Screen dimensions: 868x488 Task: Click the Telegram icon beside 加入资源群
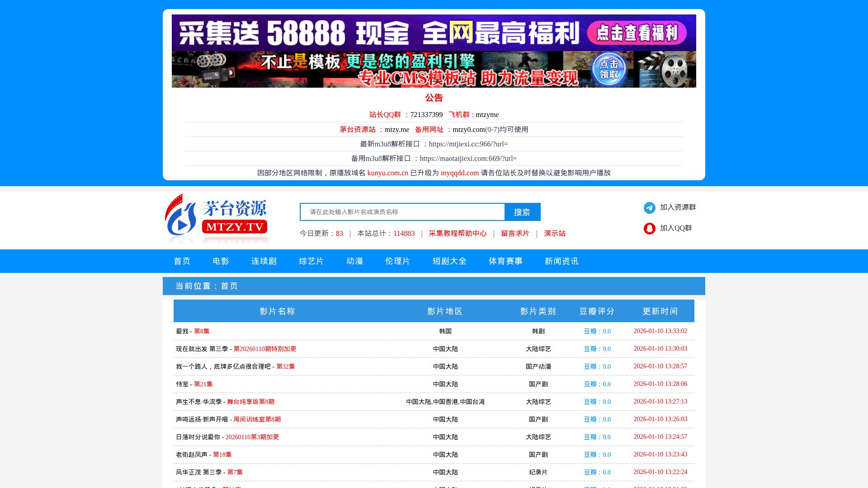[649, 207]
